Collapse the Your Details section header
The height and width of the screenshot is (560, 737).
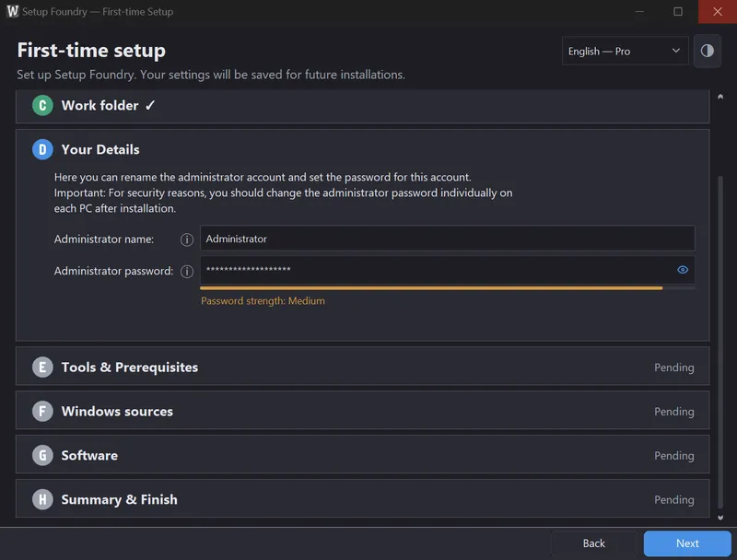click(362, 149)
